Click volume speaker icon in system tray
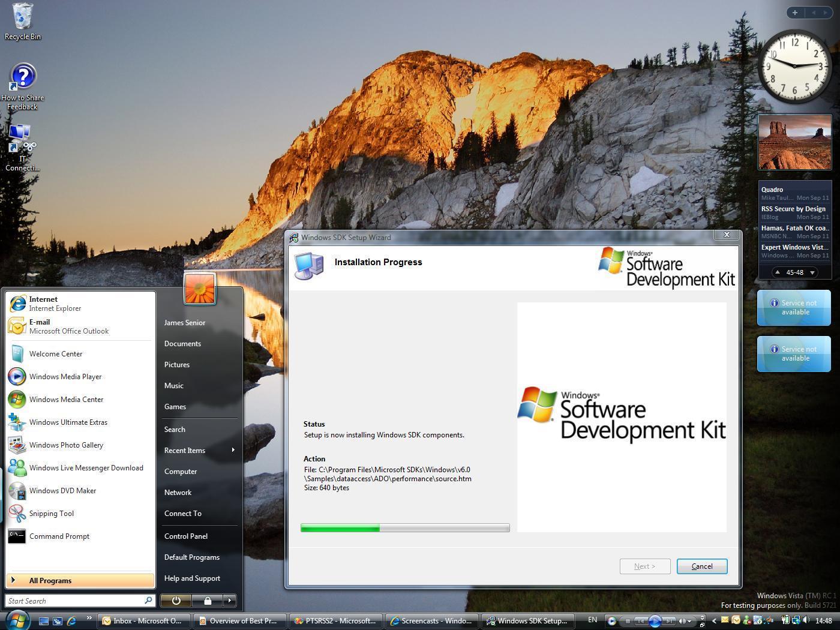 click(806, 620)
